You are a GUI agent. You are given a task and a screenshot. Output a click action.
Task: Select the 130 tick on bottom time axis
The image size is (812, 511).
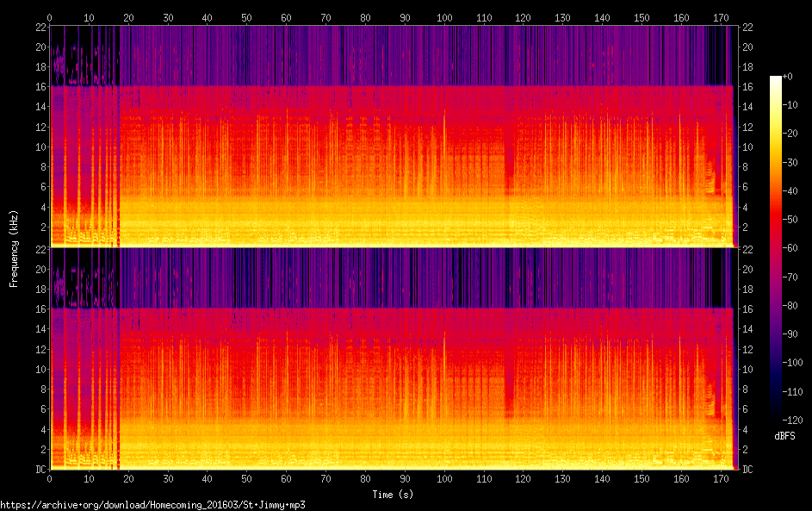pyautogui.click(x=562, y=478)
